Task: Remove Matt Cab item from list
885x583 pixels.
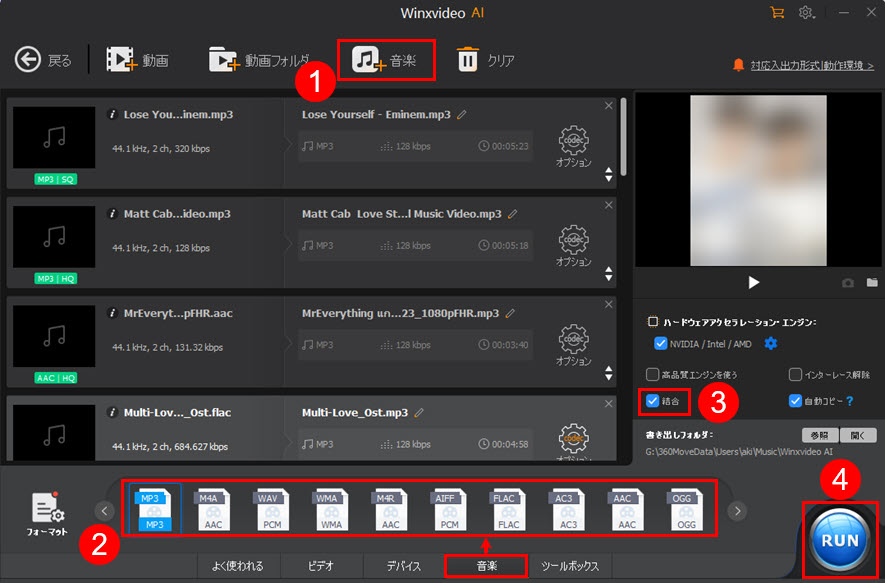Action: [x=608, y=205]
